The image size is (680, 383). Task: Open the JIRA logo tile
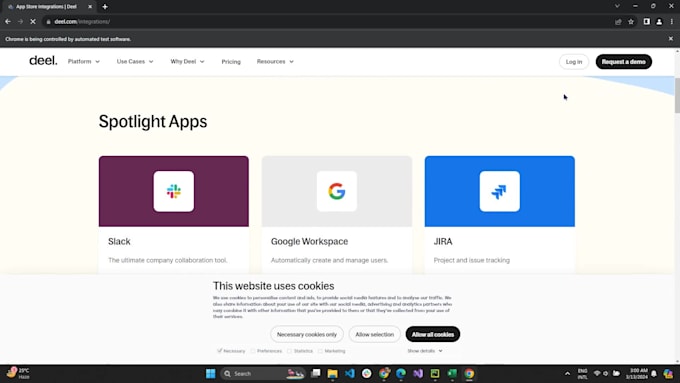pyautogui.click(x=500, y=191)
